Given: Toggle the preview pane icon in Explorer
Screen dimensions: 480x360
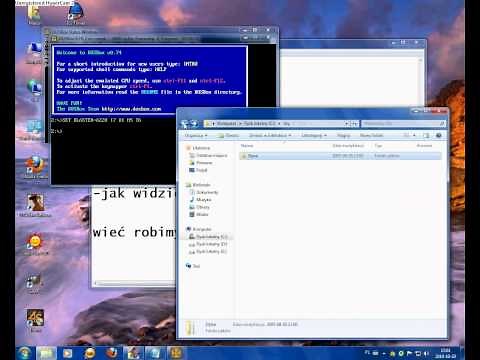Looking at the screenshot, I should [426, 135].
